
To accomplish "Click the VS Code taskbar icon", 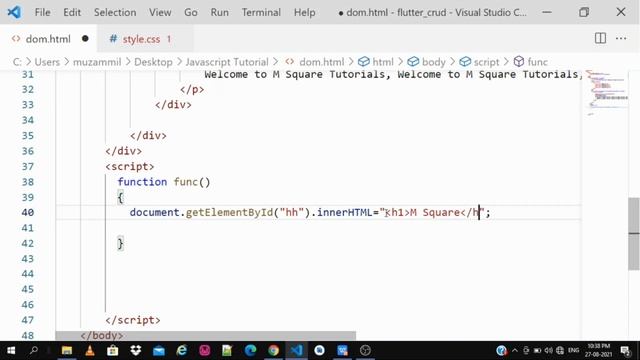I will coord(296,350).
